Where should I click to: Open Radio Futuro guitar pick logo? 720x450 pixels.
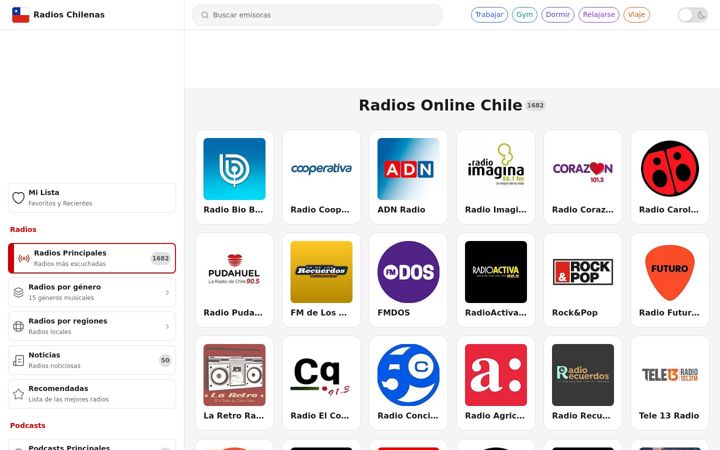click(670, 272)
